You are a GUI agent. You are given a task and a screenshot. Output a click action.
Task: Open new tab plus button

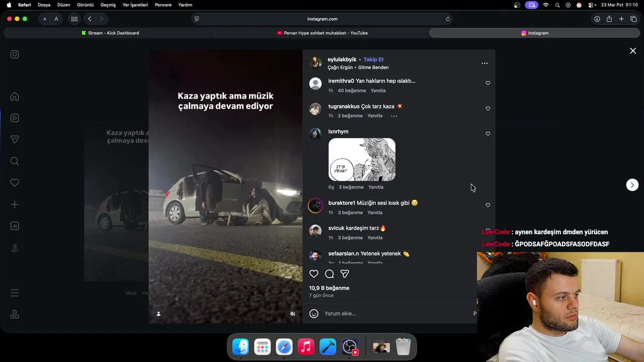[x=621, y=19]
